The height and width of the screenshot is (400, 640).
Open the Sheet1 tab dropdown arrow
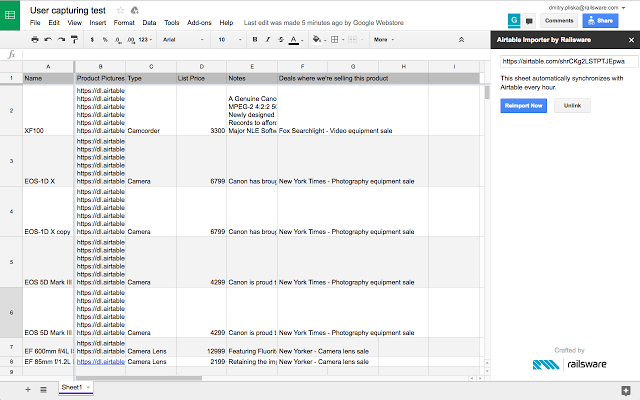point(88,387)
